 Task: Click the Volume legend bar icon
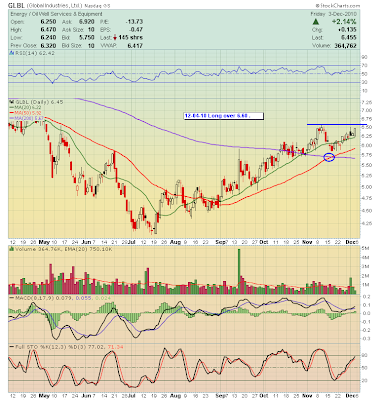[x=12, y=248]
